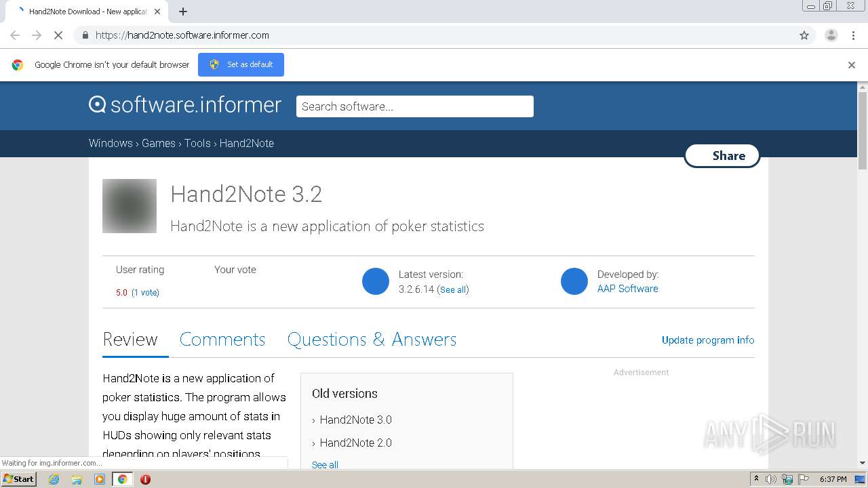Open the Hand2Note breadcrumb link
868x488 pixels.
coord(247,143)
